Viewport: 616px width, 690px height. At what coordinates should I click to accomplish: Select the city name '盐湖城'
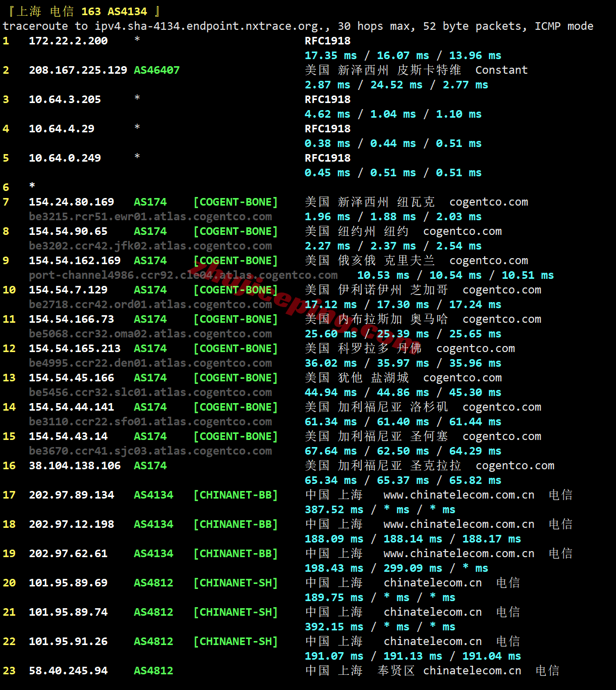390,378
